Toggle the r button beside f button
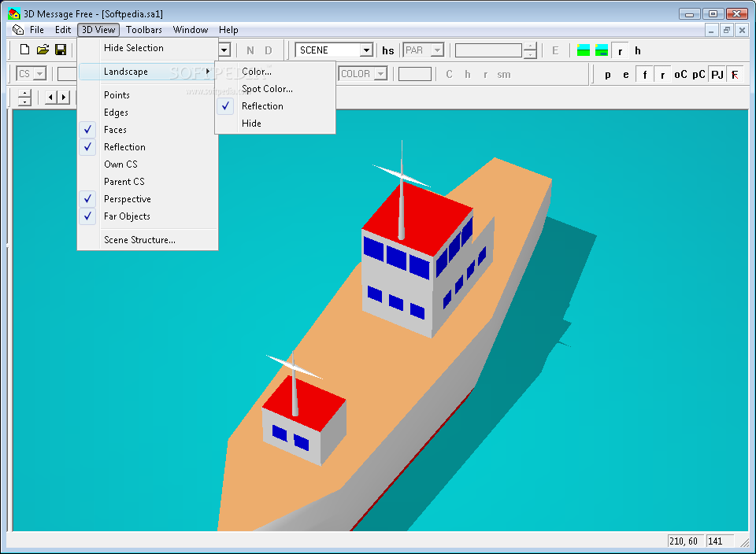Viewport: 756px width, 554px height. tap(663, 75)
